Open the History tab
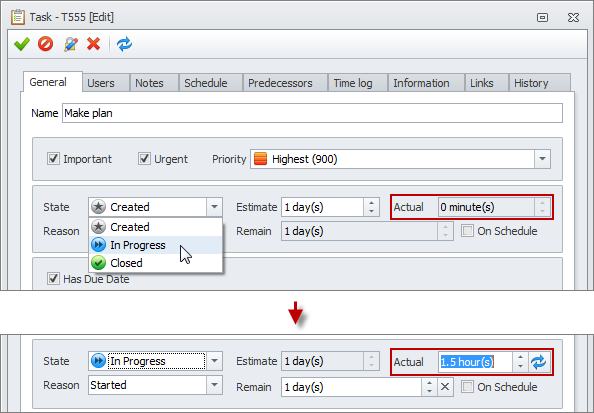 coord(539,83)
